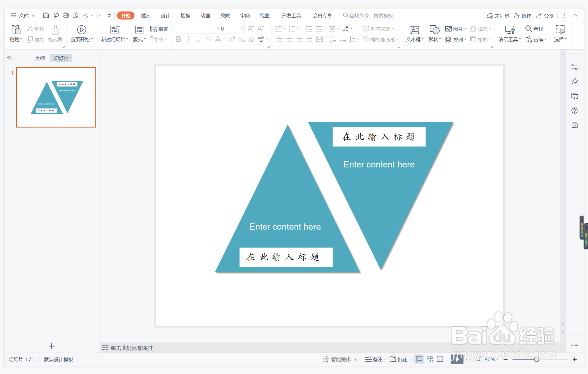Click the zoom slider handle

[x=536, y=359]
